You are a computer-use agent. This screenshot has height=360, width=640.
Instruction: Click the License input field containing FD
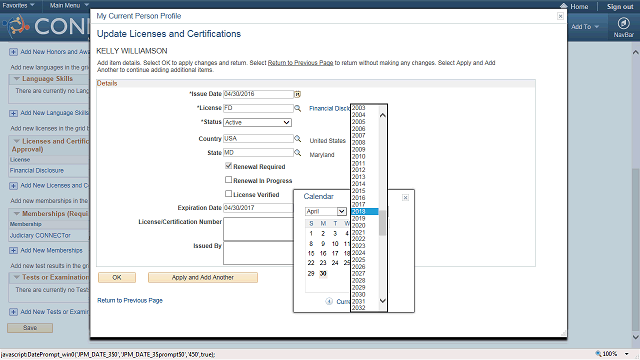point(258,108)
